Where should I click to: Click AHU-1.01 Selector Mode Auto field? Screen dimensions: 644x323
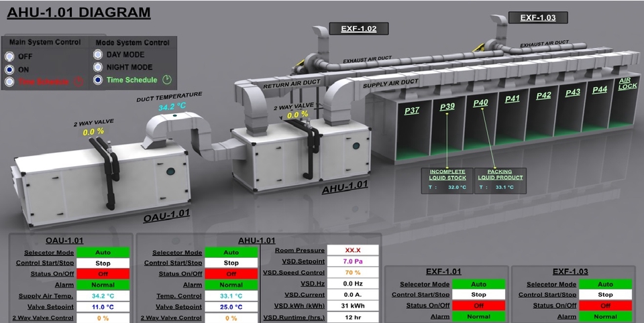point(231,253)
